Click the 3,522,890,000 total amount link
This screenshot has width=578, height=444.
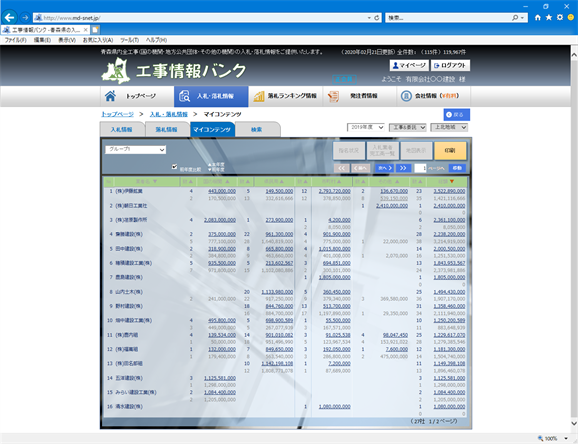pos(449,191)
